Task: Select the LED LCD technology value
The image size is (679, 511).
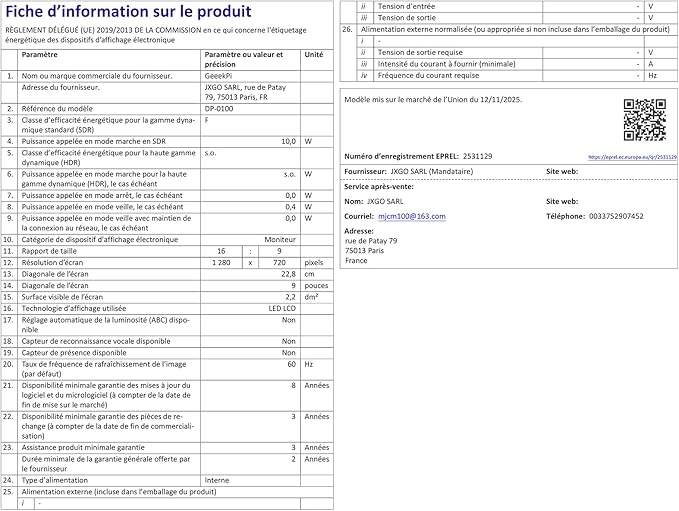Action: point(282,308)
